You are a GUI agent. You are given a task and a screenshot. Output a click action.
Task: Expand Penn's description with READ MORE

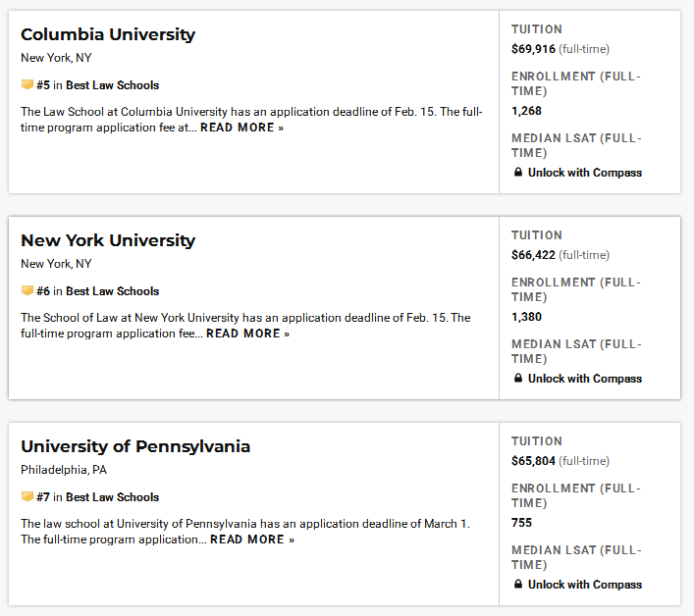coord(251,539)
